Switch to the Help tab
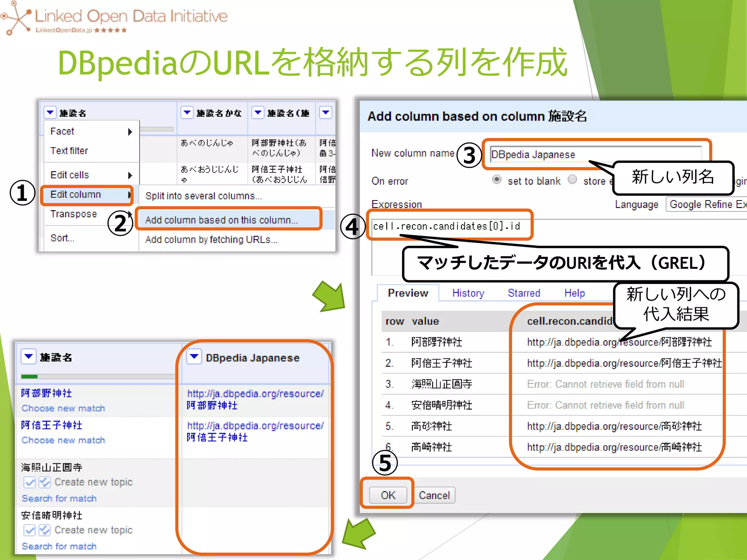 (574, 293)
